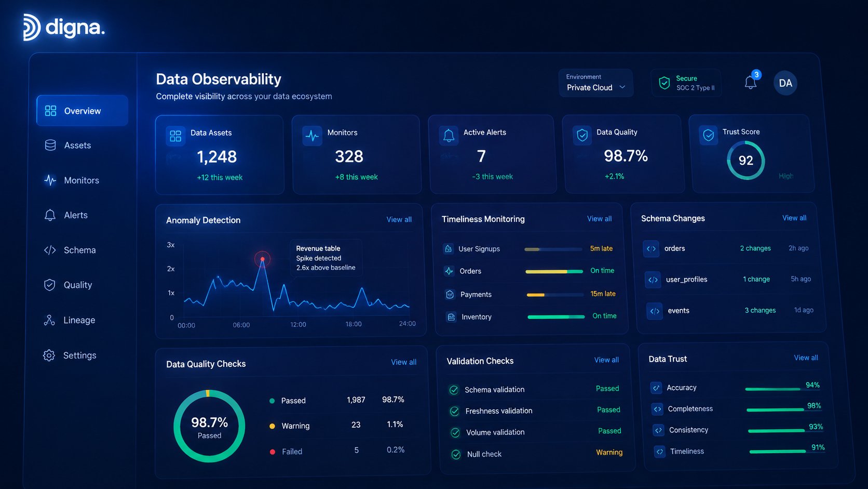Viewport: 868px width, 489px height.
Task: Click '-3 this week' under Active Alerts
Action: 492,177
